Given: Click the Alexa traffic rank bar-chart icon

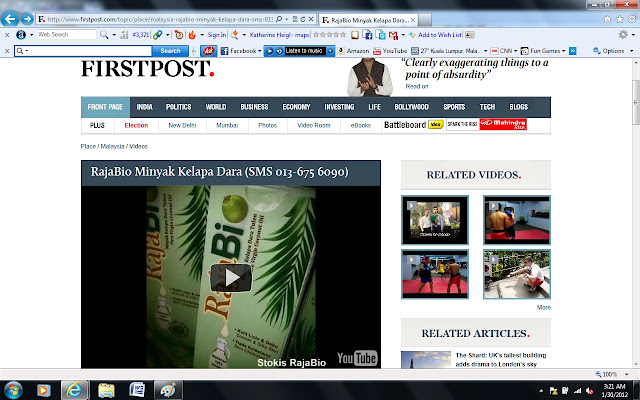Looking at the screenshot, I should pos(124,35).
